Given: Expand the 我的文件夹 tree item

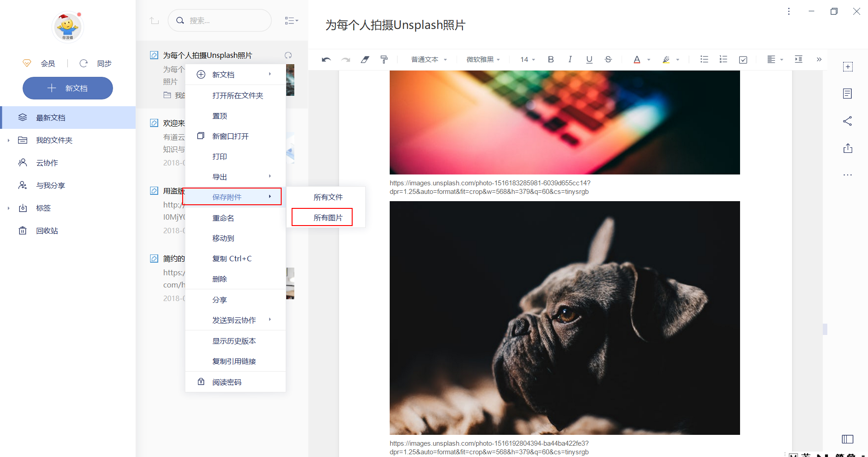Looking at the screenshot, I should point(8,140).
